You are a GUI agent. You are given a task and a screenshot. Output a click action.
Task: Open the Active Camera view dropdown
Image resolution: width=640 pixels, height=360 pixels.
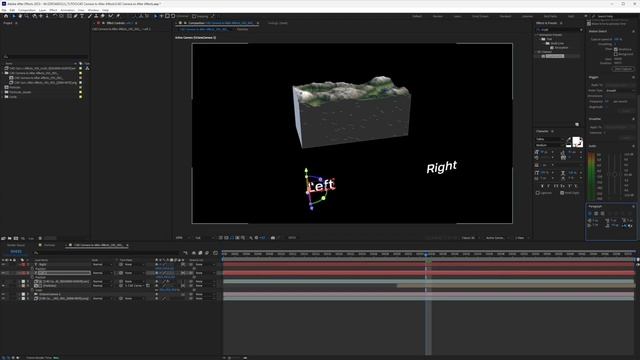(x=497, y=238)
